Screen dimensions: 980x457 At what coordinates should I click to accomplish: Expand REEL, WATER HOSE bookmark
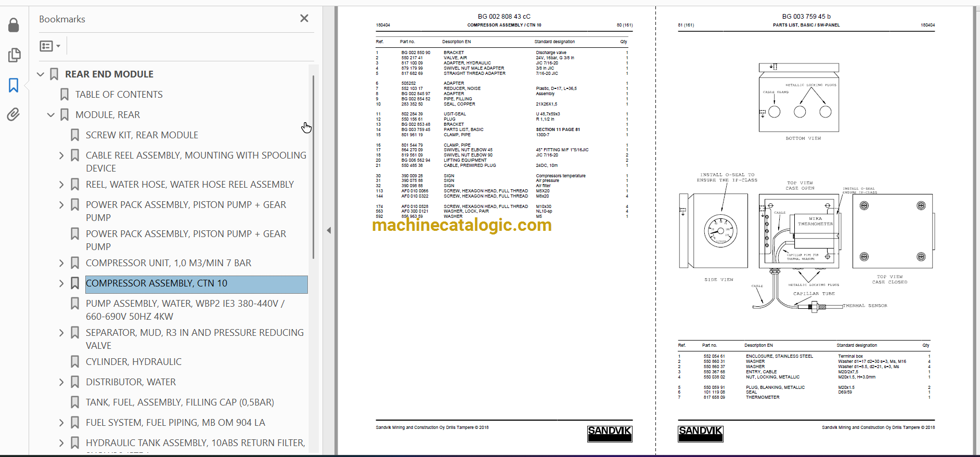(x=61, y=185)
